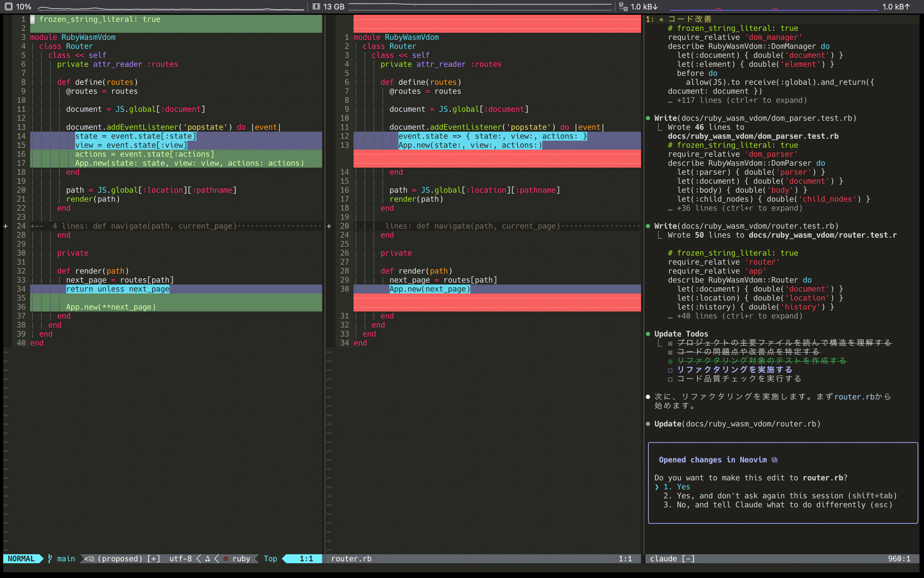Choose Yes, and don't ask again this session

(780, 496)
